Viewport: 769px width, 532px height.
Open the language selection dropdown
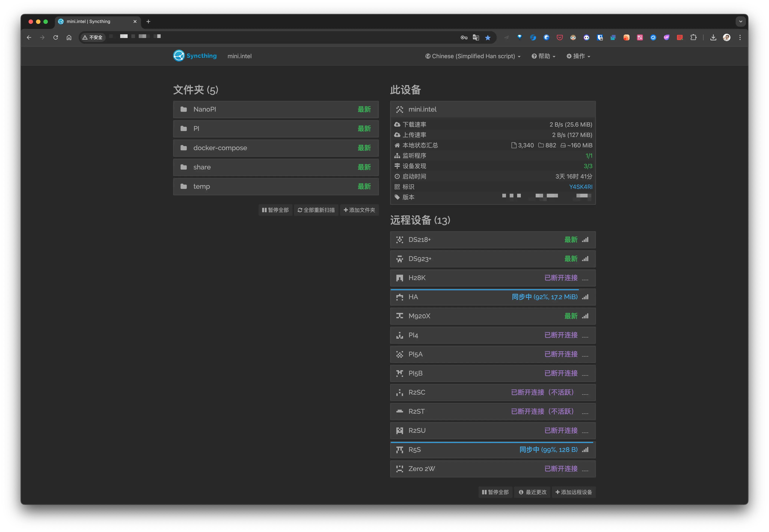pos(473,56)
